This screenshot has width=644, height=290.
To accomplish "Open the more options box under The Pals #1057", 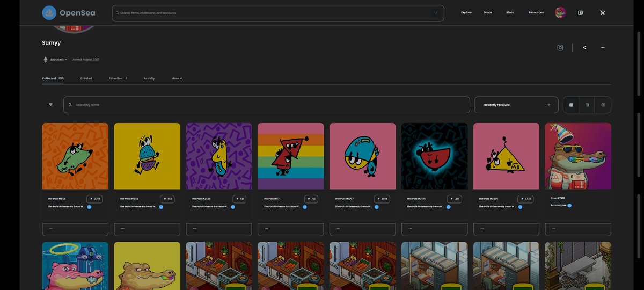I will pyautogui.click(x=363, y=230).
